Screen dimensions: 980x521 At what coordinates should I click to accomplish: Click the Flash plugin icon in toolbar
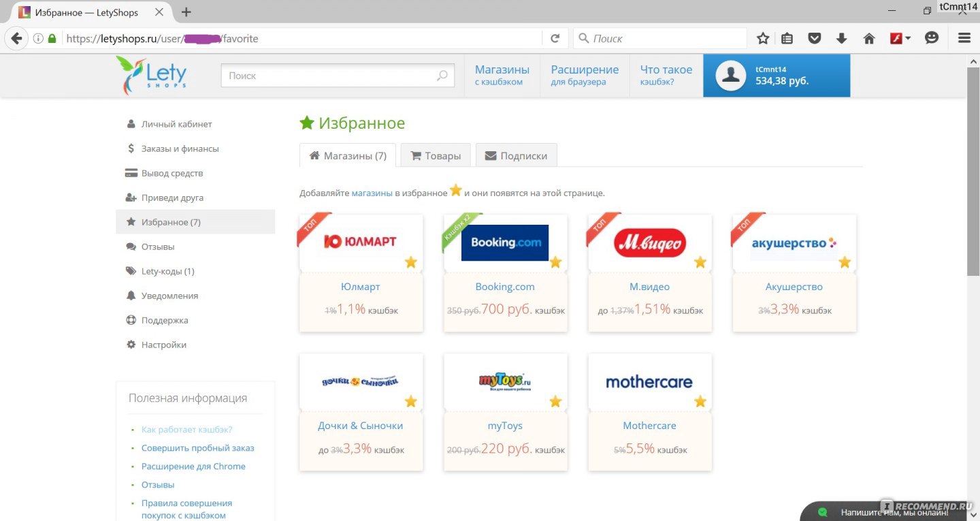click(x=896, y=39)
